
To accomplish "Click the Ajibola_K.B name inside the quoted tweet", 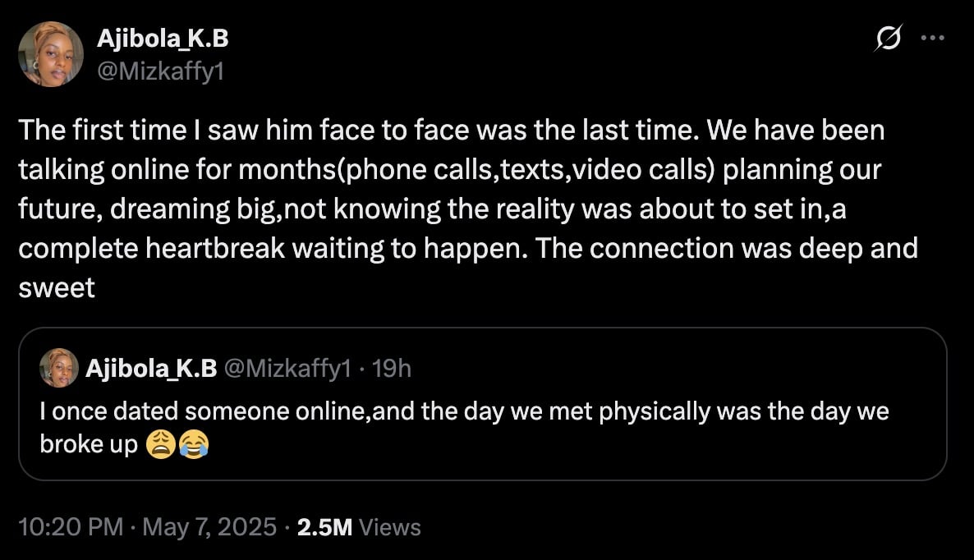I will [150, 369].
